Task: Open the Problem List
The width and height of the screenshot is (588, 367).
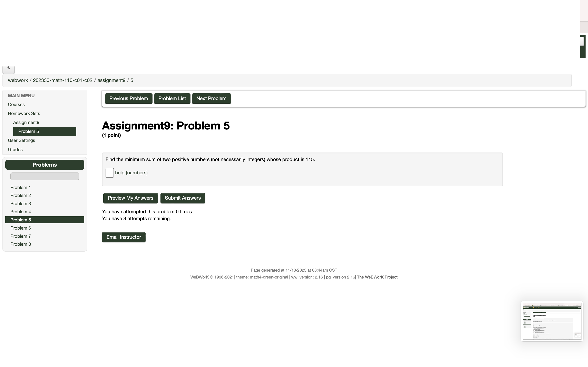Action: click(172, 98)
